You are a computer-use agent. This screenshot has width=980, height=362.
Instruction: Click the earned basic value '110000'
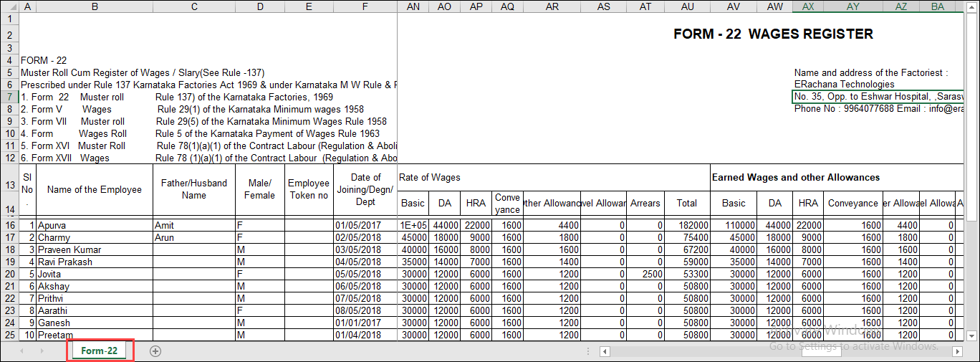pos(734,225)
